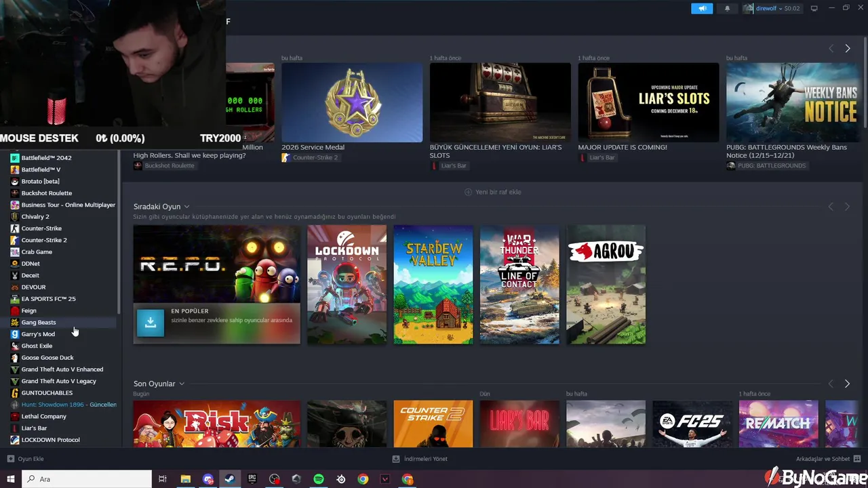Click the direwolf profile avatar
This screenshot has width=868, height=488.
pyautogui.click(x=748, y=8)
